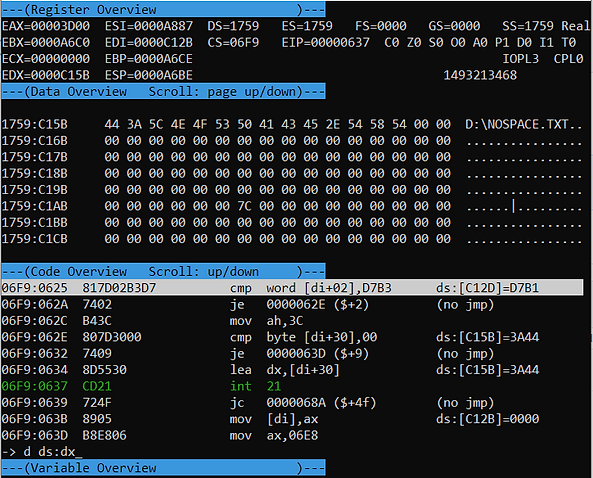Click the CS=06F9 segment register
593x478 pixels.
pyautogui.click(x=233, y=42)
